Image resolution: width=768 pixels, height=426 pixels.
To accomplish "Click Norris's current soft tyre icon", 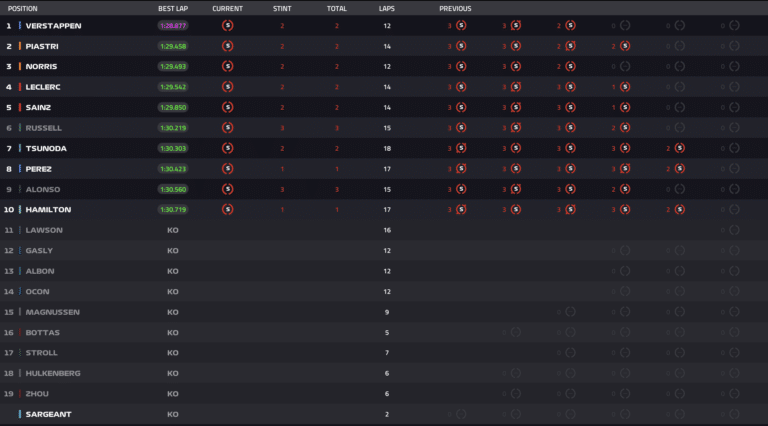I will coord(227,66).
